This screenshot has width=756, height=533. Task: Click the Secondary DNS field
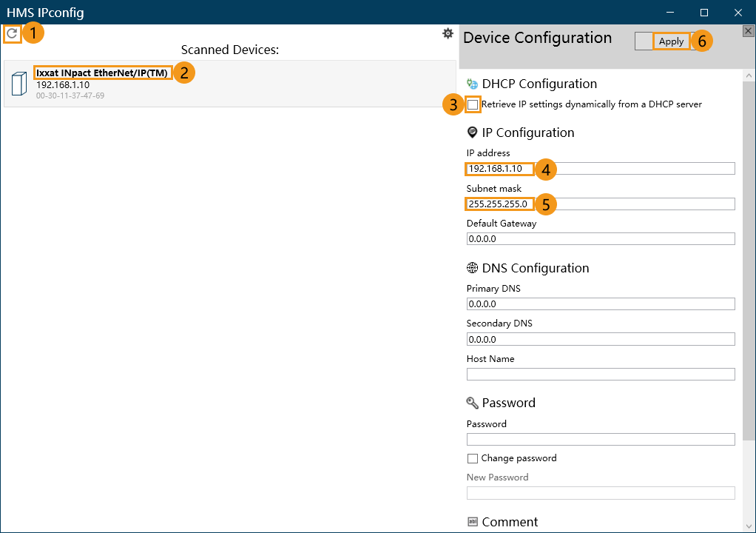(601, 339)
